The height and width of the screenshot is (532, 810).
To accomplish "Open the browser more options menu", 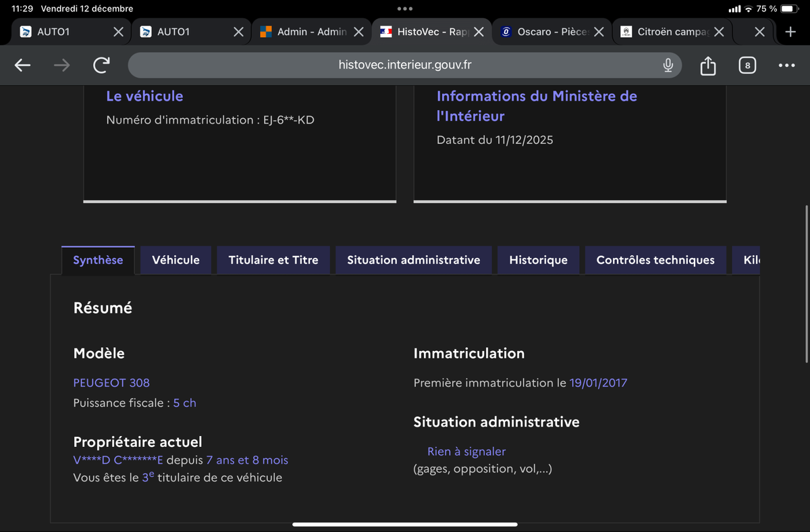I will pyautogui.click(x=786, y=65).
